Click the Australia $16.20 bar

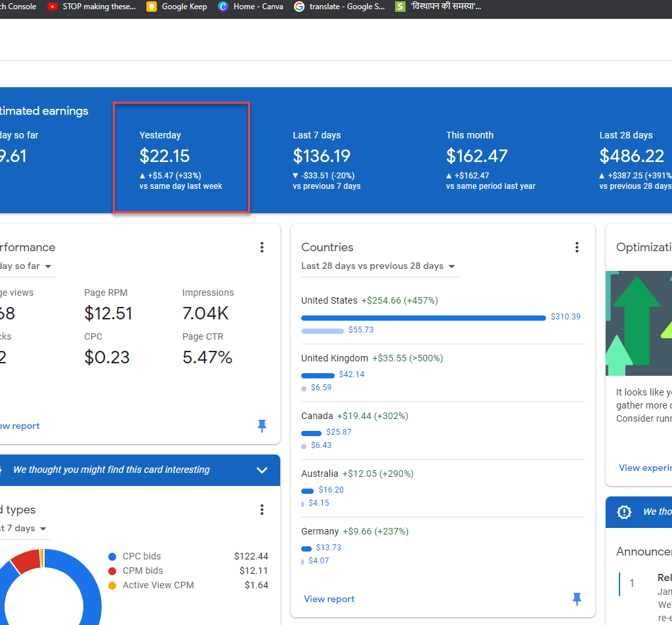pyautogui.click(x=307, y=491)
